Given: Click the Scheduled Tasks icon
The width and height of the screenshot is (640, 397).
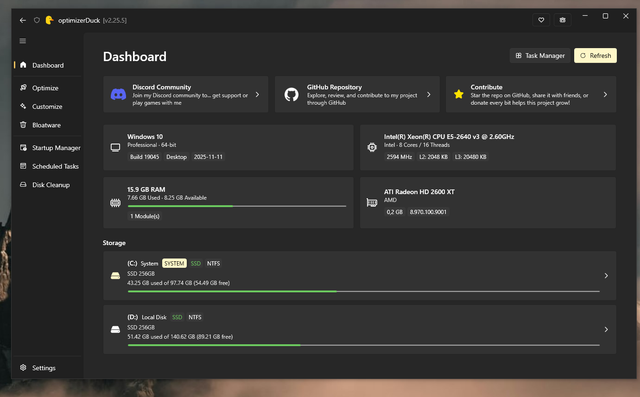Looking at the screenshot, I should 23,166.
